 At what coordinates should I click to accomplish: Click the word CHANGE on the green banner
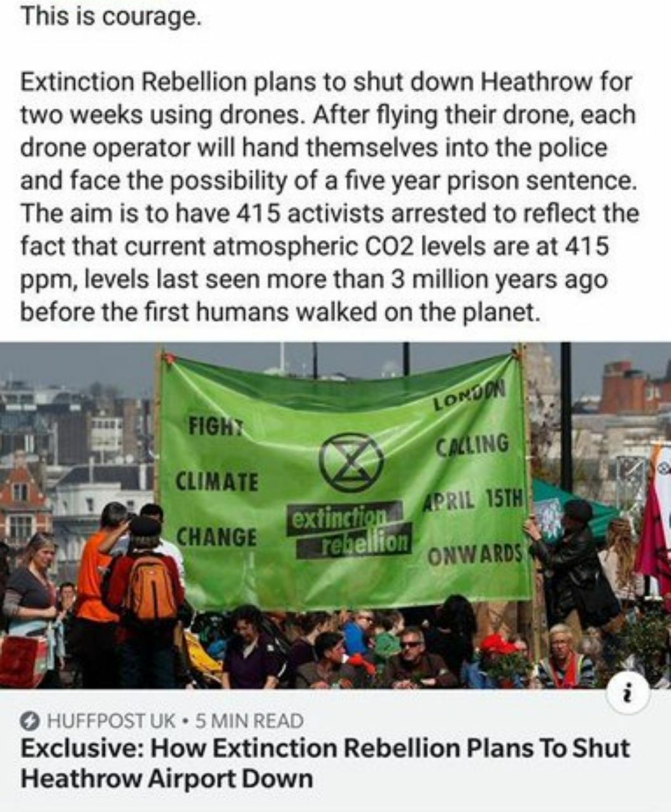pos(216,537)
